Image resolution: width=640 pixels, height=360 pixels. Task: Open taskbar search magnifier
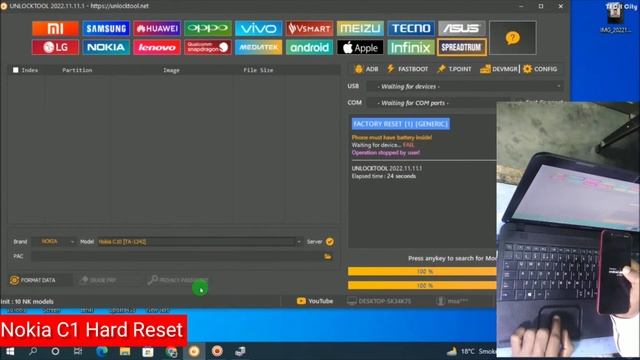pyautogui.click(x=33, y=351)
